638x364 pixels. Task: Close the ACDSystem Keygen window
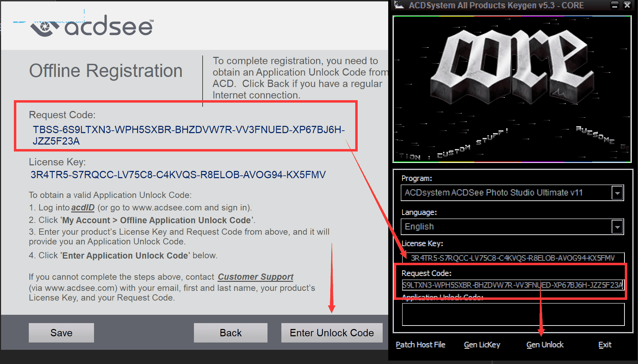(x=627, y=5)
